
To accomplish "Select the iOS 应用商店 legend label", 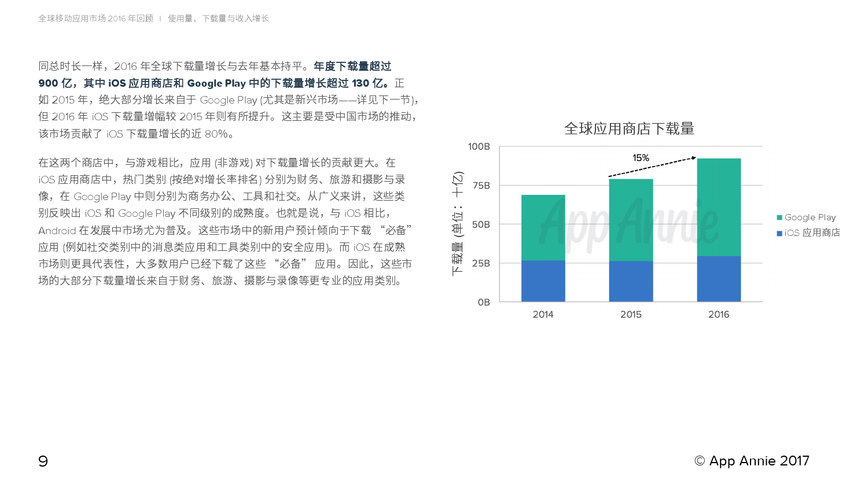I will (812, 233).
